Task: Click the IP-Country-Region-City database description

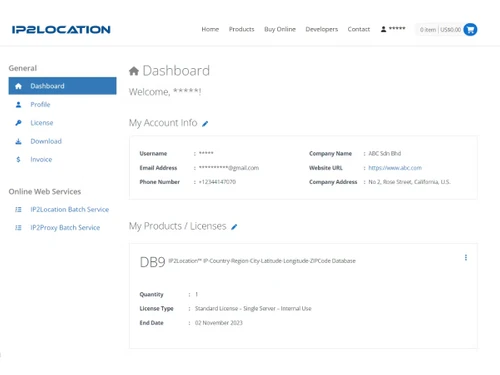Action: click(x=262, y=261)
